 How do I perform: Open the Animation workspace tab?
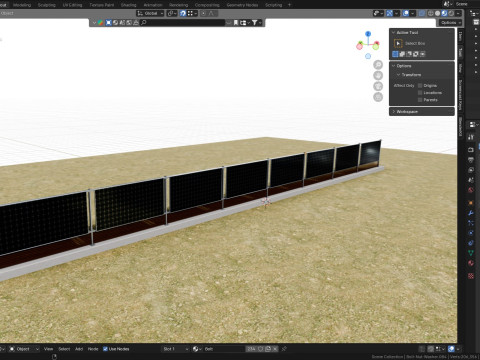[153, 5]
